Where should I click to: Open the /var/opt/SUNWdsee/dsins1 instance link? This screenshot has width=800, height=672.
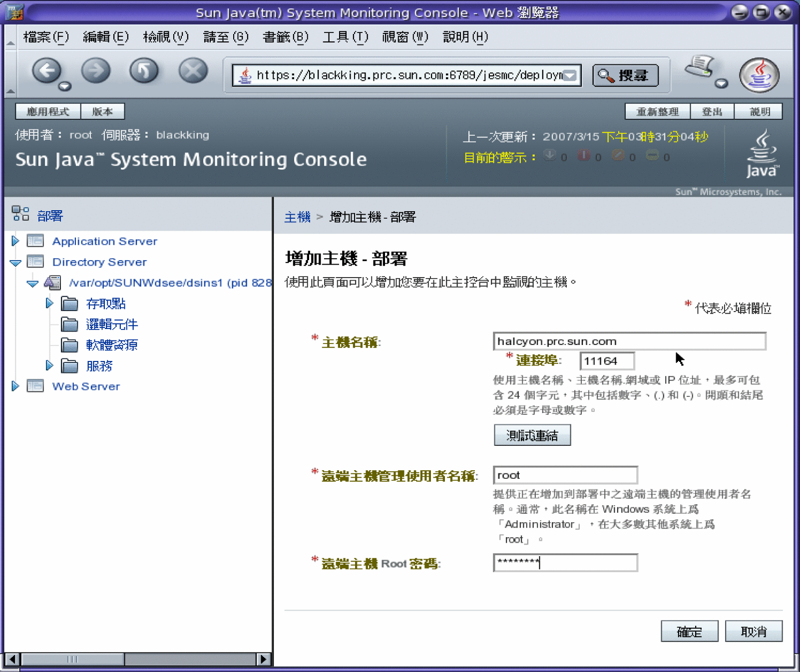tap(170, 283)
